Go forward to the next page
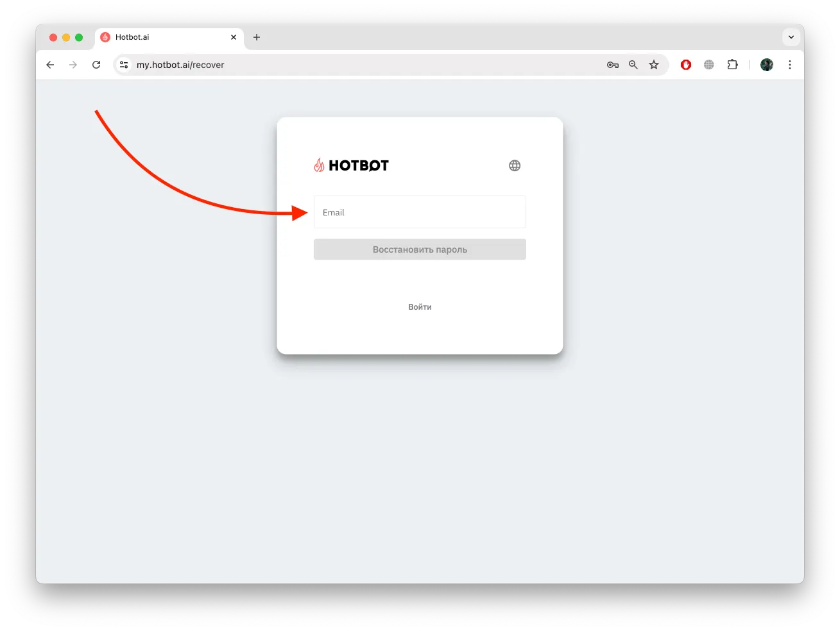Image resolution: width=840 pixels, height=631 pixels. click(73, 65)
